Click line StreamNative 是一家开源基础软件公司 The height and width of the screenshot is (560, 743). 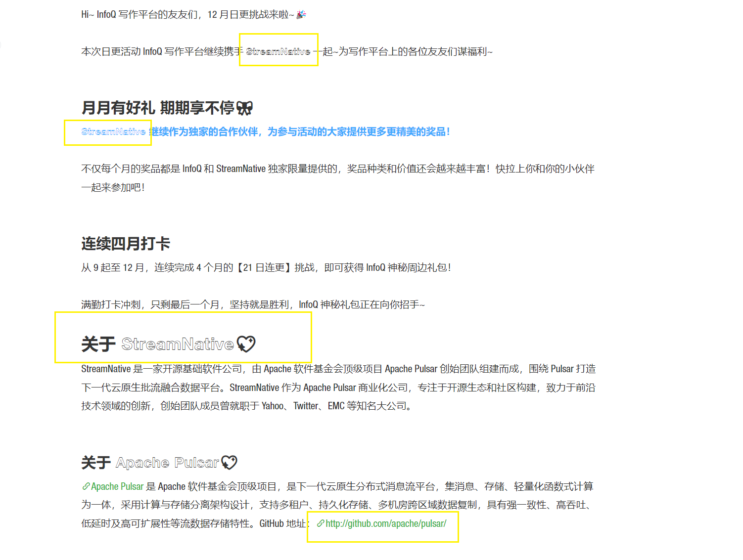click(338, 369)
